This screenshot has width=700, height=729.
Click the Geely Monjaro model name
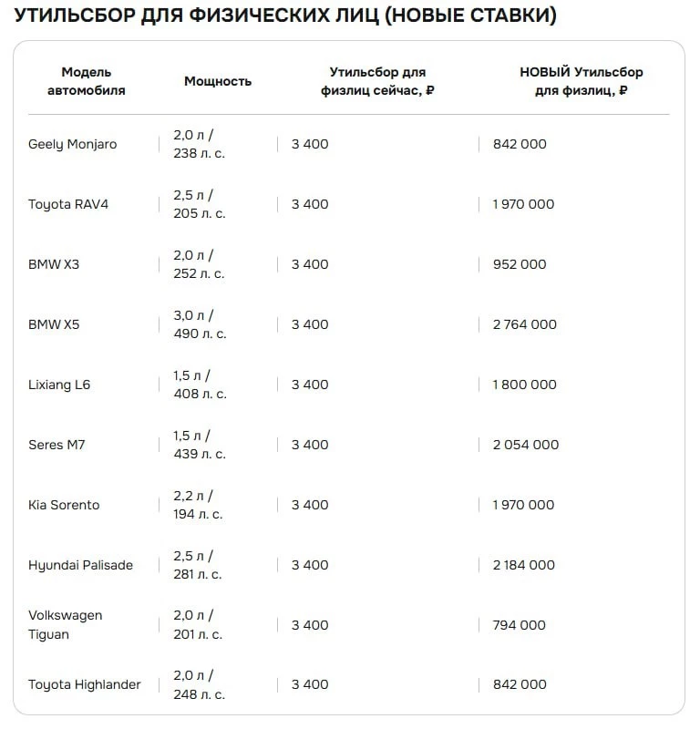click(x=73, y=144)
